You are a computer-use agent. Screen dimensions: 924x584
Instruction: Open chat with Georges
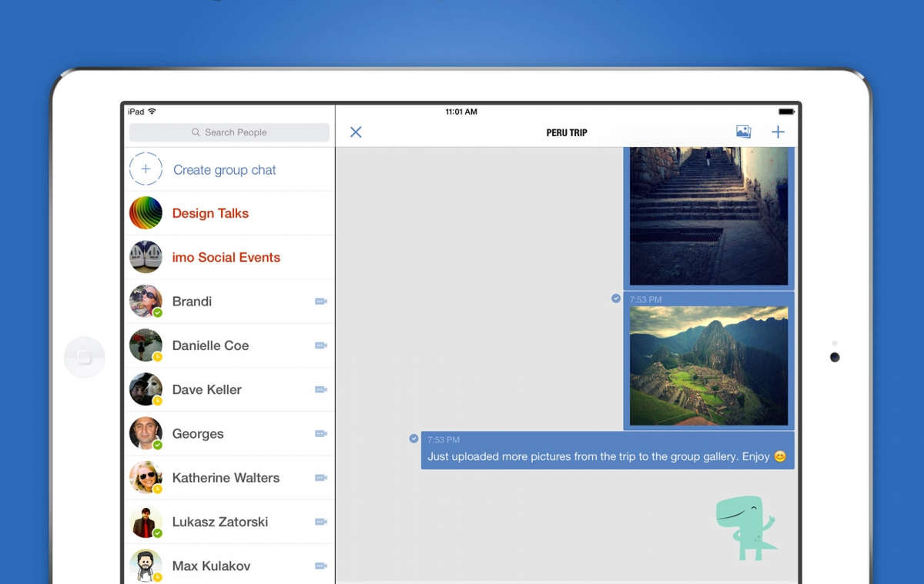click(229, 433)
